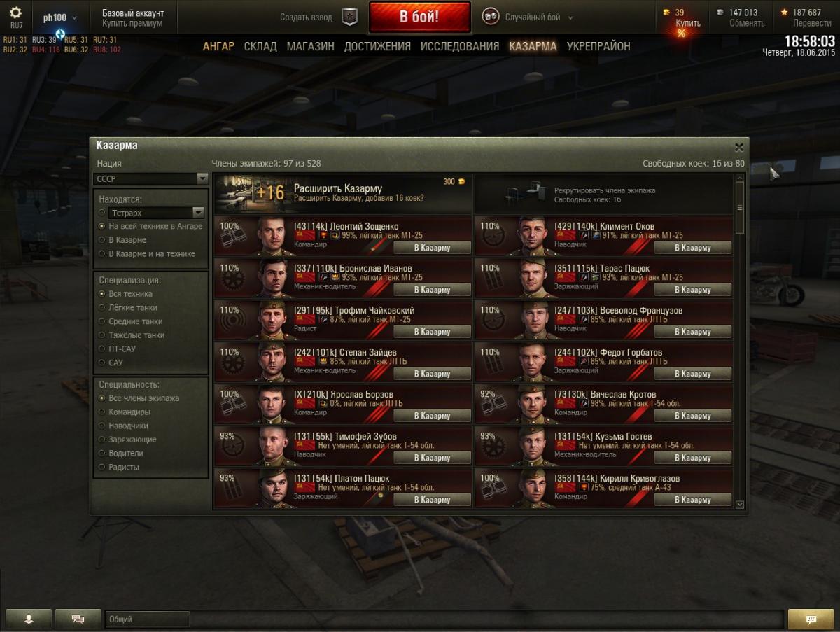The image size is (840, 632).
Task: Open the МАГАЗИН tab
Action: [x=310, y=46]
